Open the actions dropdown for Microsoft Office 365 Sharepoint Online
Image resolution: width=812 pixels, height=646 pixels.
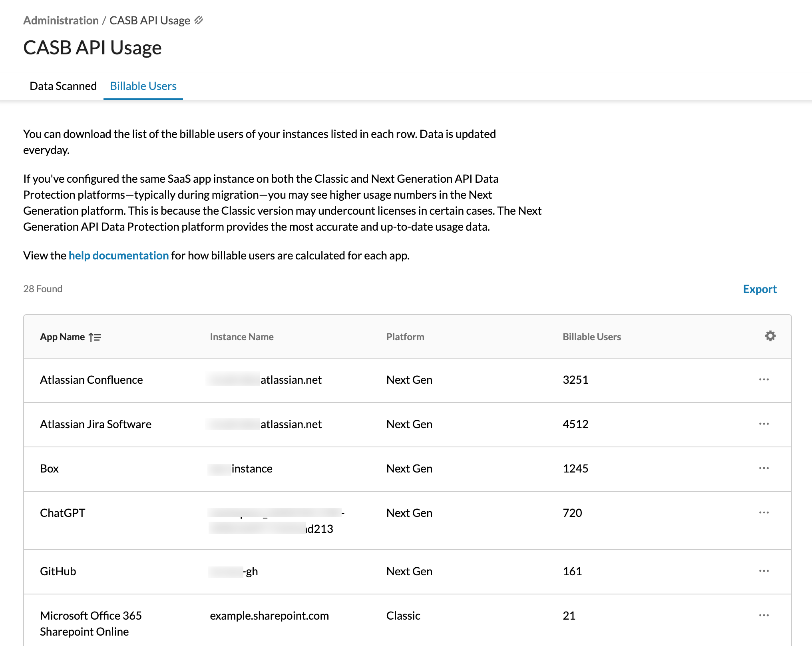(x=764, y=615)
